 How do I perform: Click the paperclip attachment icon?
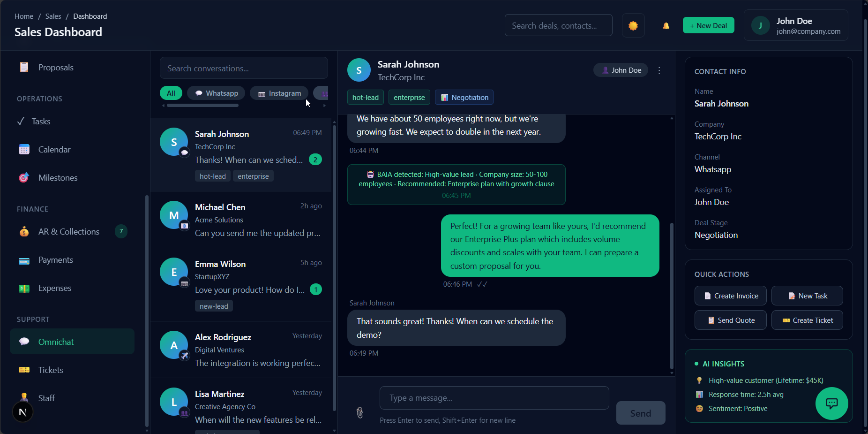[359, 412]
